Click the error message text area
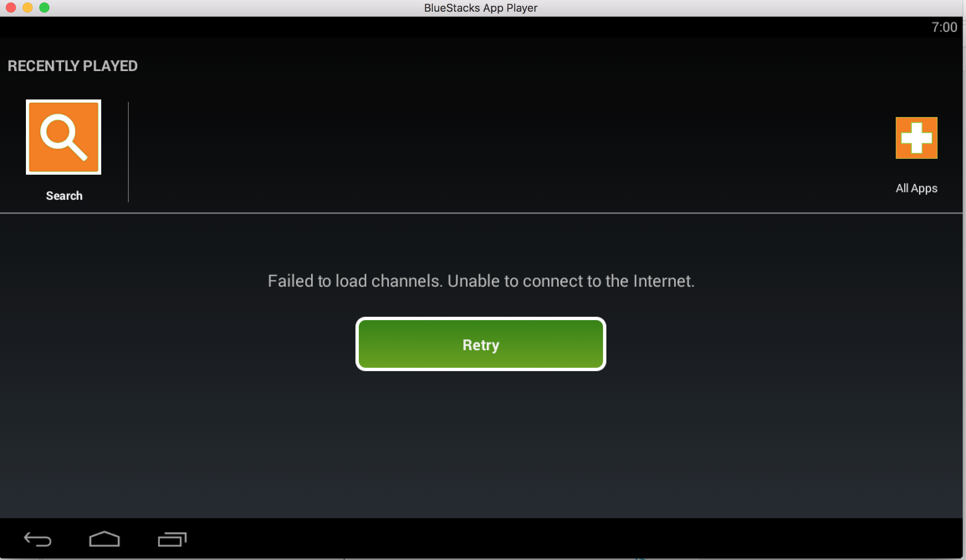Image resolution: width=966 pixels, height=560 pixels. tap(480, 281)
